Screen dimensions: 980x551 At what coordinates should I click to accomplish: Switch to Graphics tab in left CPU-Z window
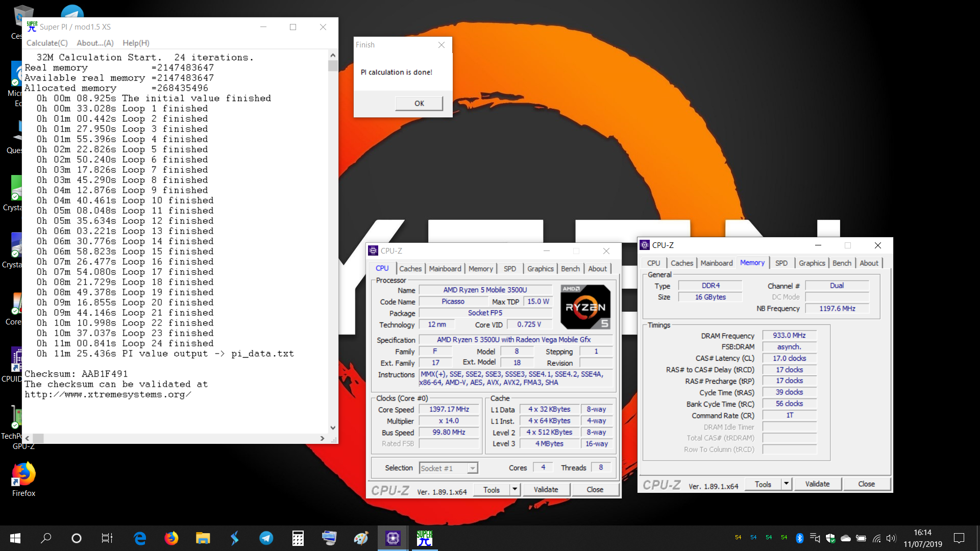pos(541,268)
